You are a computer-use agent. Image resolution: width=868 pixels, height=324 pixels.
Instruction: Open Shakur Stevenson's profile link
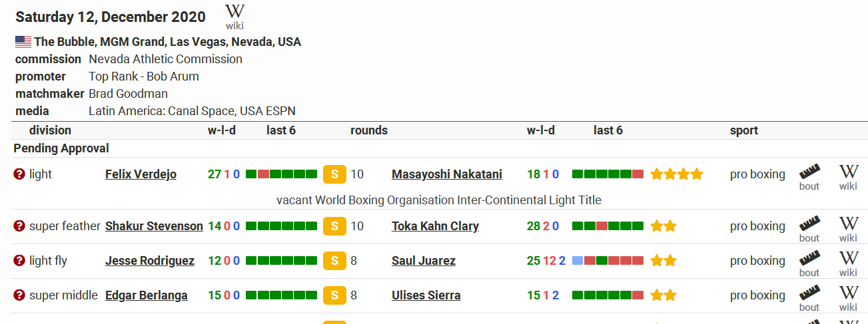point(154,226)
